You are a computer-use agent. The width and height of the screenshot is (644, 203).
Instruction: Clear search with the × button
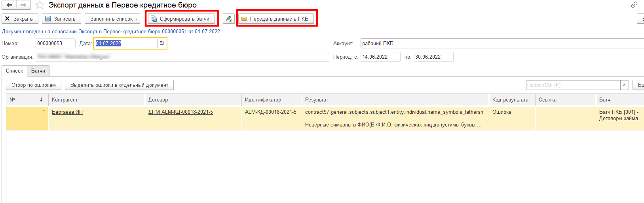625,85
